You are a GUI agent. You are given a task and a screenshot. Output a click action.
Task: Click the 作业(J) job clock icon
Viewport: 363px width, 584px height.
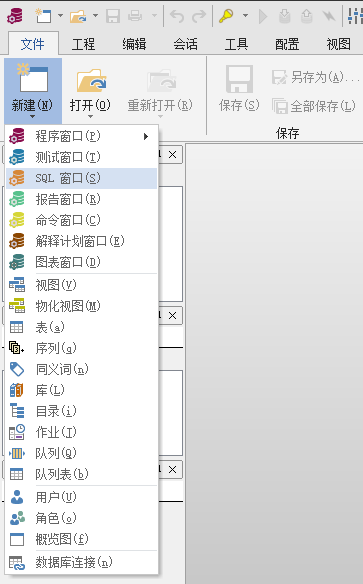(x=17, y=432)
